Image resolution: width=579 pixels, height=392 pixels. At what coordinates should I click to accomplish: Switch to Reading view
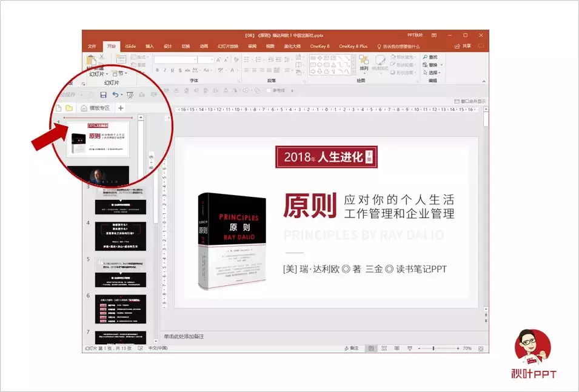pos(397,348)
